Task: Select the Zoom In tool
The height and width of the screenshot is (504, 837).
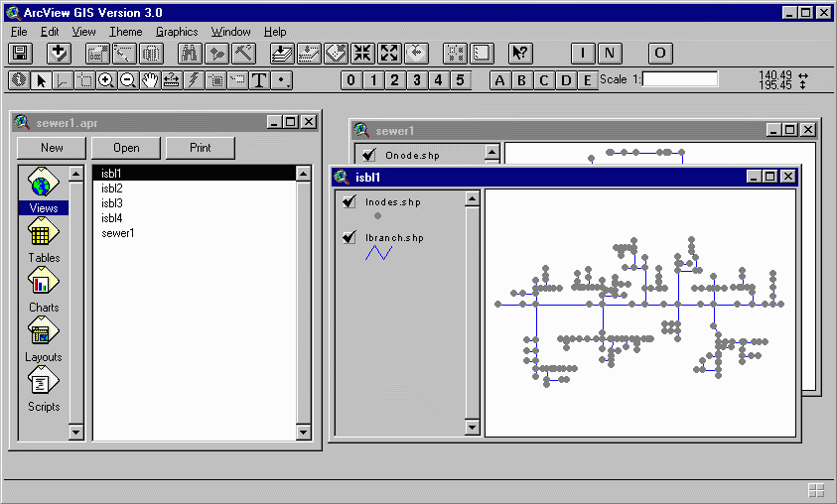Action: coord(106,80)
